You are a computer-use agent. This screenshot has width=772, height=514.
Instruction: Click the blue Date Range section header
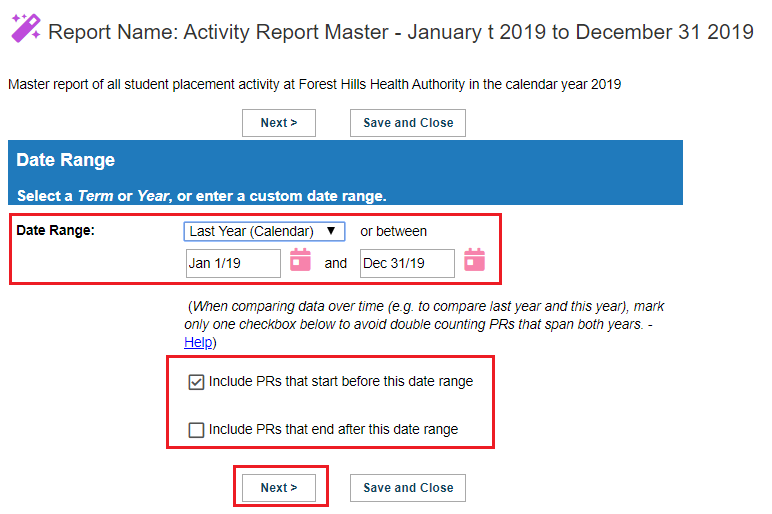tap(345, 172)
